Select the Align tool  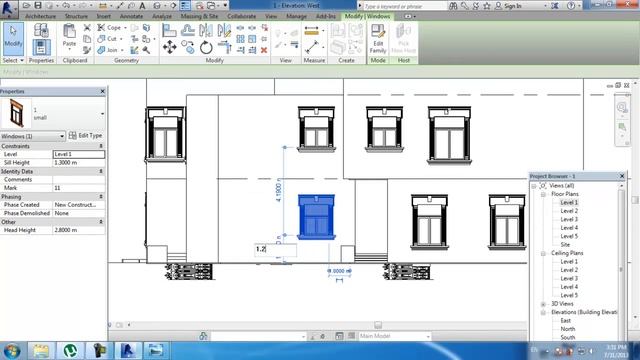coord(169,30)
